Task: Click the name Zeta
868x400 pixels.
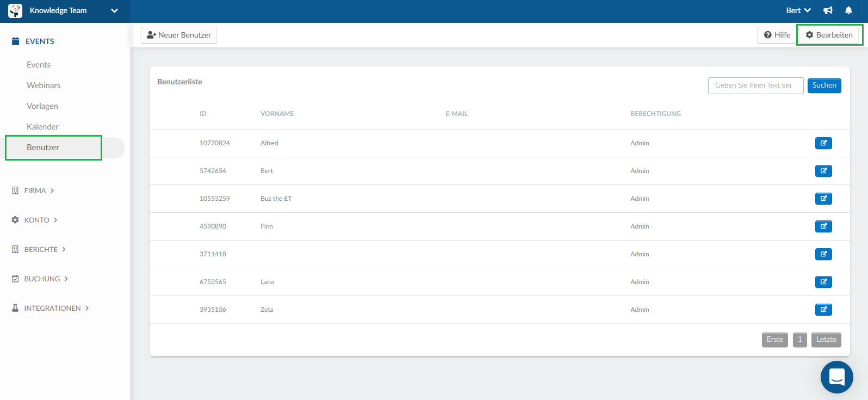Action: click(266, 310)
